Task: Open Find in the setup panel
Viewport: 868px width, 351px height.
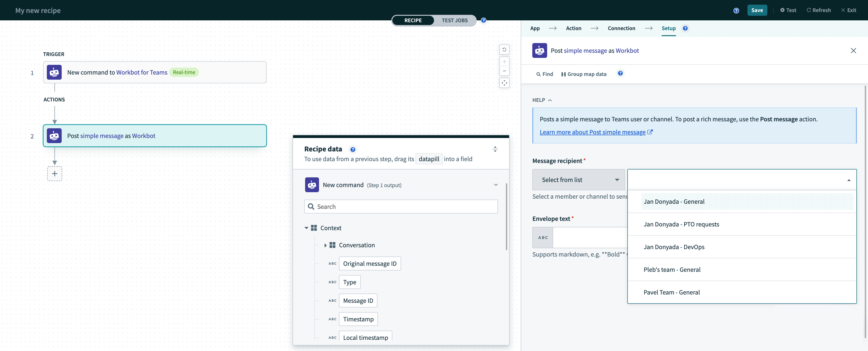Action: coord(545,74)
